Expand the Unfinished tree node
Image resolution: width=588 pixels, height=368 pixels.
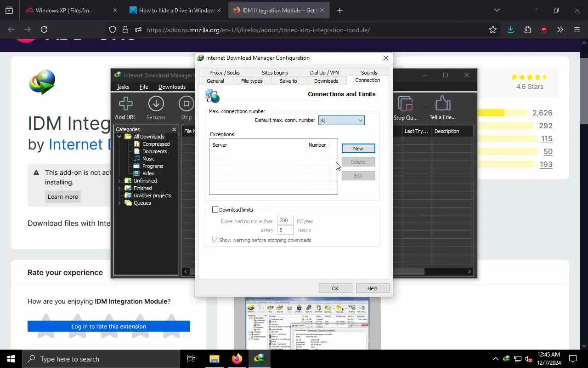click(119, 181)
